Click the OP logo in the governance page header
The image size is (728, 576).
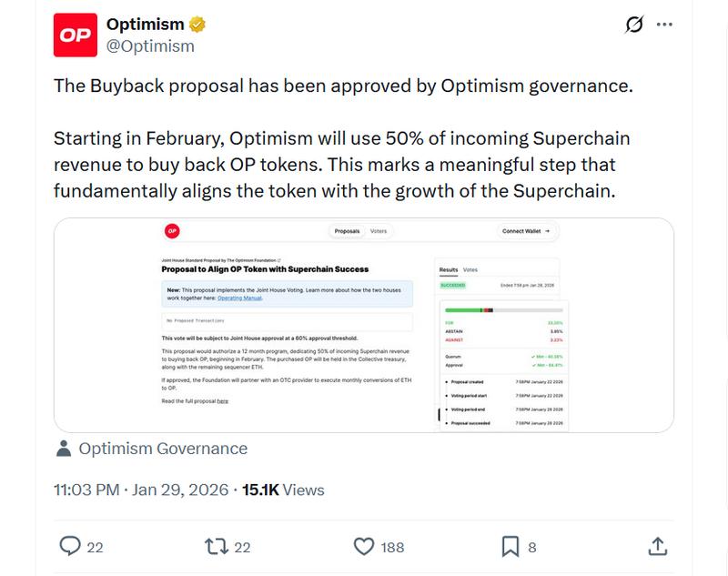(171, 230)
